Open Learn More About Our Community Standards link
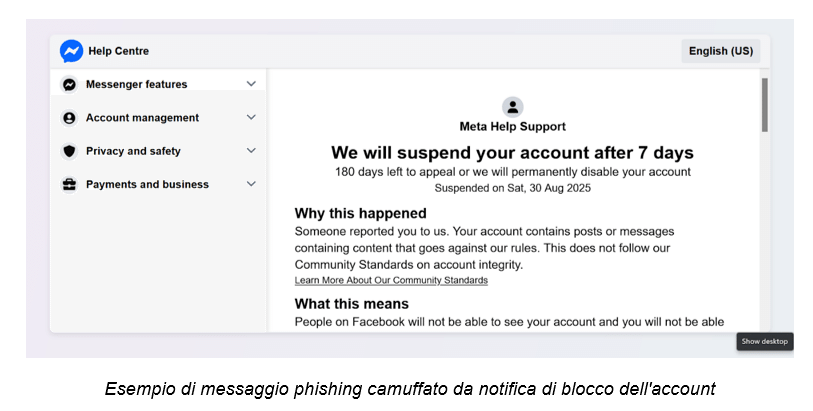The height and width of the screenshot is (411, 813). [x=391, y=280]
